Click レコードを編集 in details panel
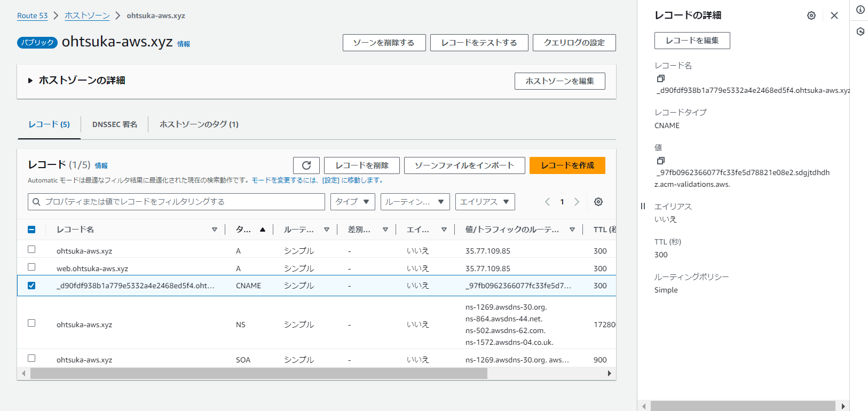The image size is (868, 411). click(692, 41)
